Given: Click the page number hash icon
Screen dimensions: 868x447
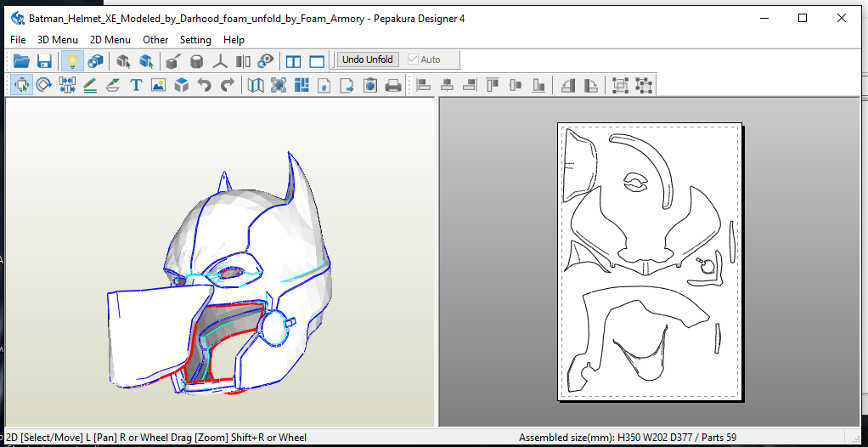Looking at the screenshot, I should [x=324, y=85].
